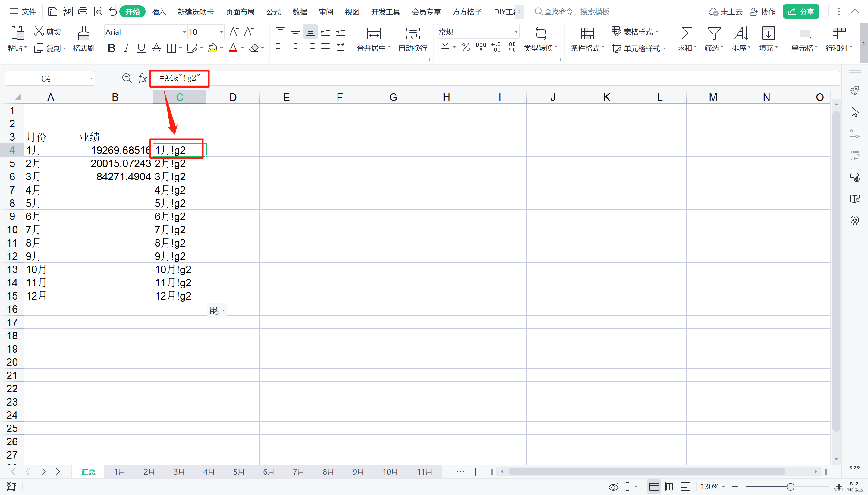The image size is (868, 495).
Task: Open the Name Box C4 dropdown
Action: tap(91, 79)
